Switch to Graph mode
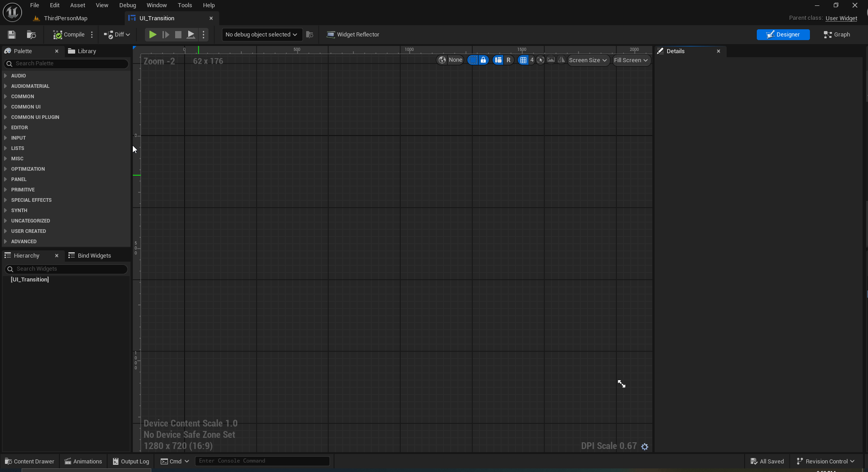Screen dimensions: 868x472 (x=837, y=35)
